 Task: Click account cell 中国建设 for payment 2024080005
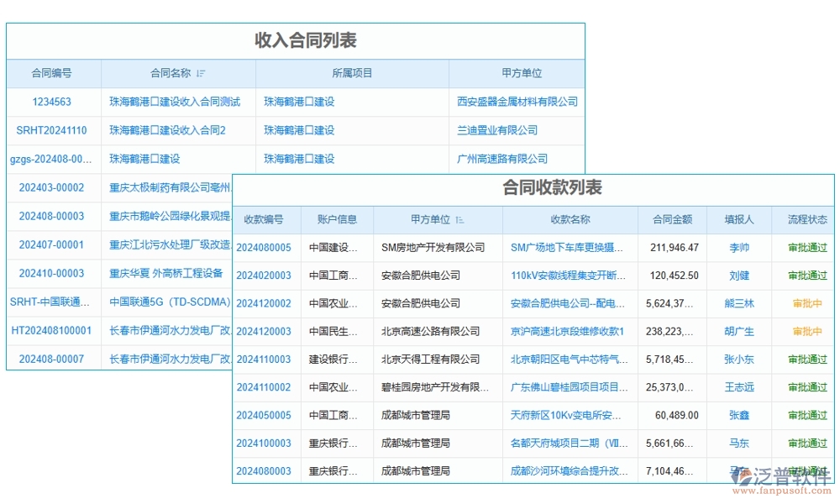click(330, 247)
